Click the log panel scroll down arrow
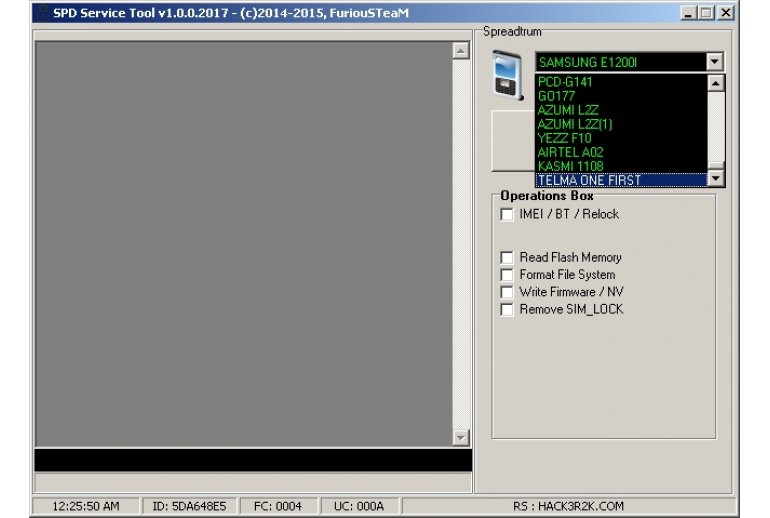The width and height of the screenshot is (770, 518). coord(461,437)
